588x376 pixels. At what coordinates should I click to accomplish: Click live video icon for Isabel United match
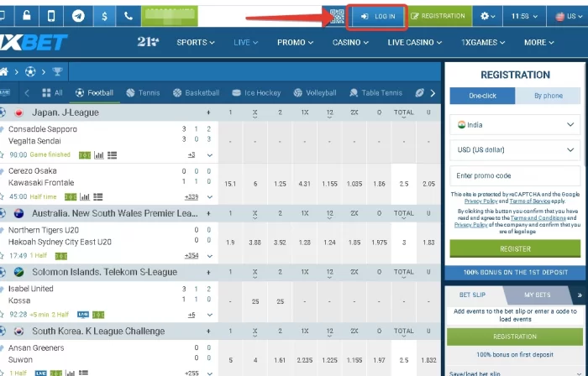(x=83, y=315)
